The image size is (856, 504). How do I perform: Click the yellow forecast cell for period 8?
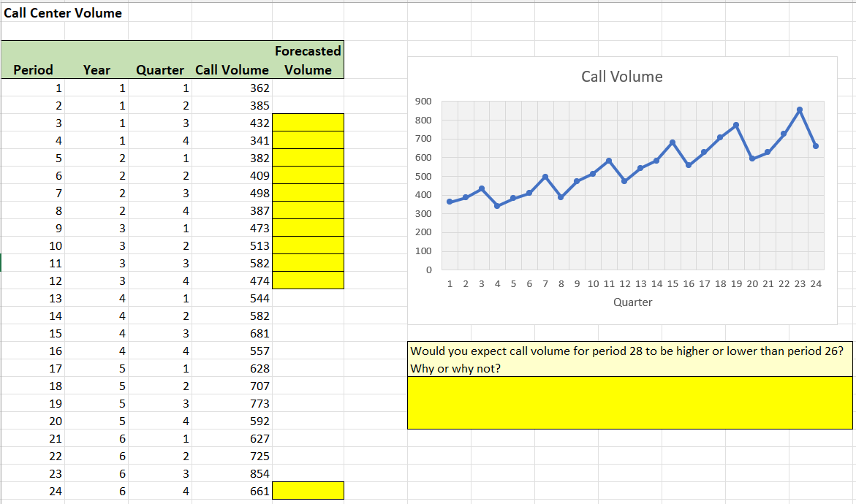tap(307, 210)
